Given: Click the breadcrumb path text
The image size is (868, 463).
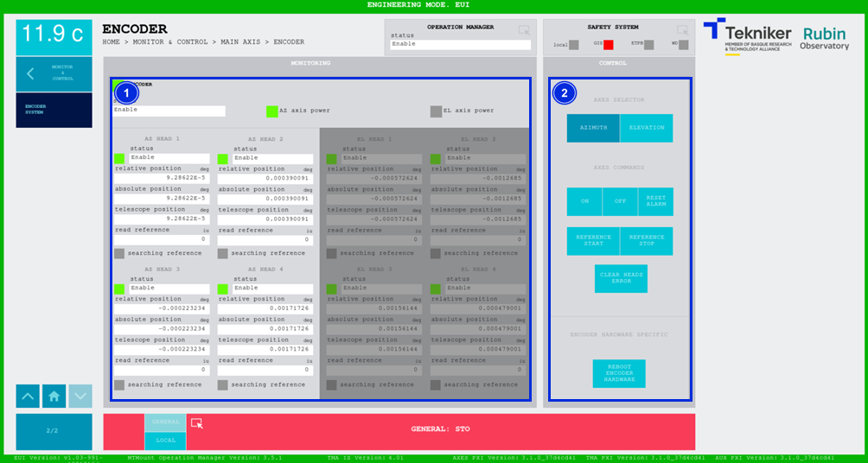Looking at the screenshot, I should click(x=203, y=42).
